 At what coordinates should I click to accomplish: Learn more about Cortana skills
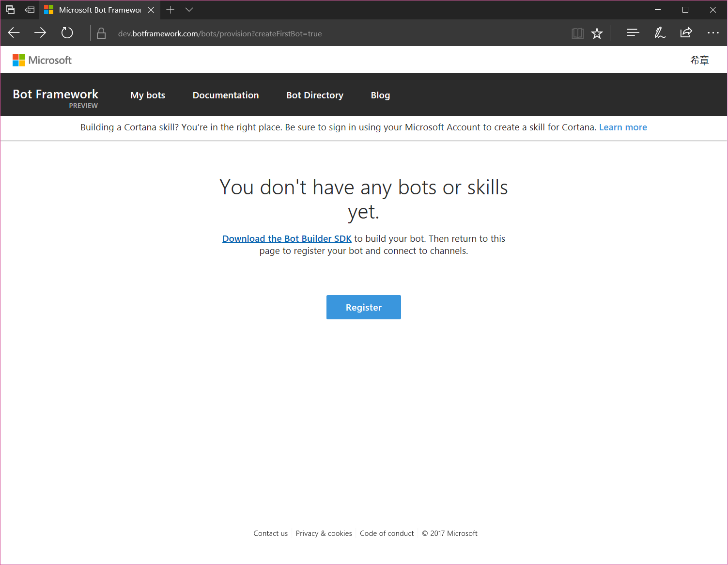623,127
